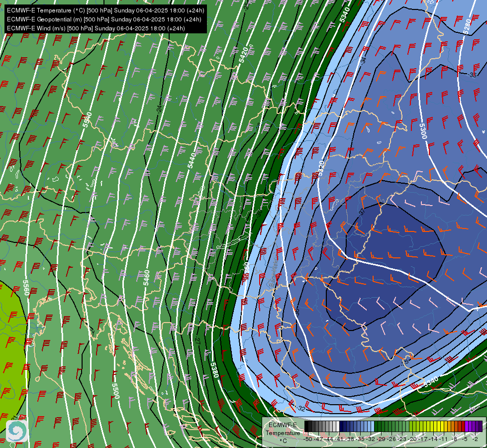Pick the black swatch above -50 in legend

point(306,427)
